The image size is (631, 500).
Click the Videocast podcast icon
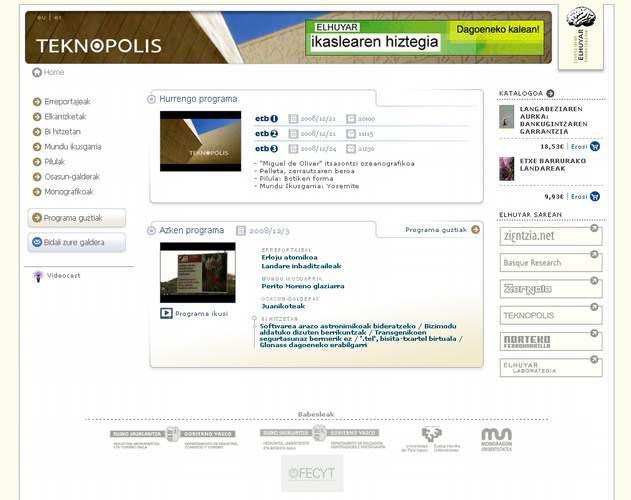(x=38, y=276)
